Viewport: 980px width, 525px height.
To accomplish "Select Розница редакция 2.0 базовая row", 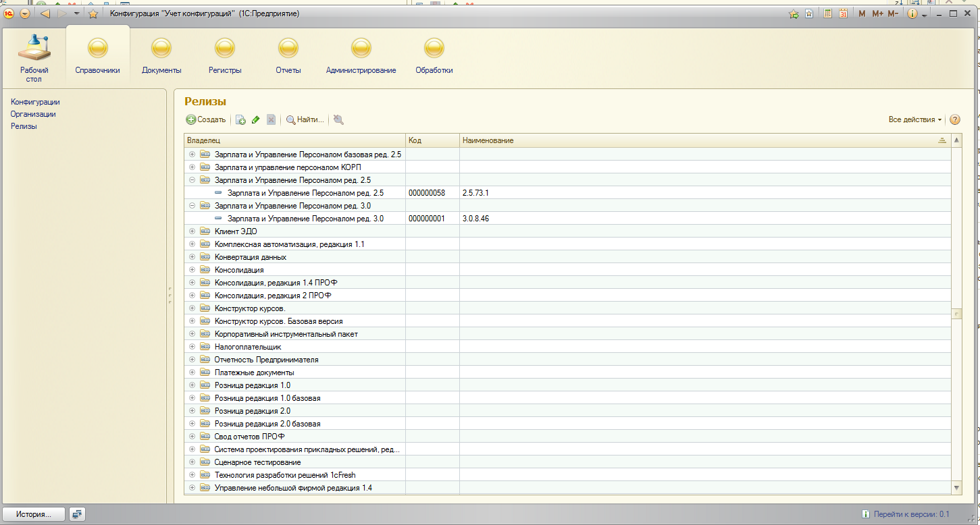I will (567, 424).
